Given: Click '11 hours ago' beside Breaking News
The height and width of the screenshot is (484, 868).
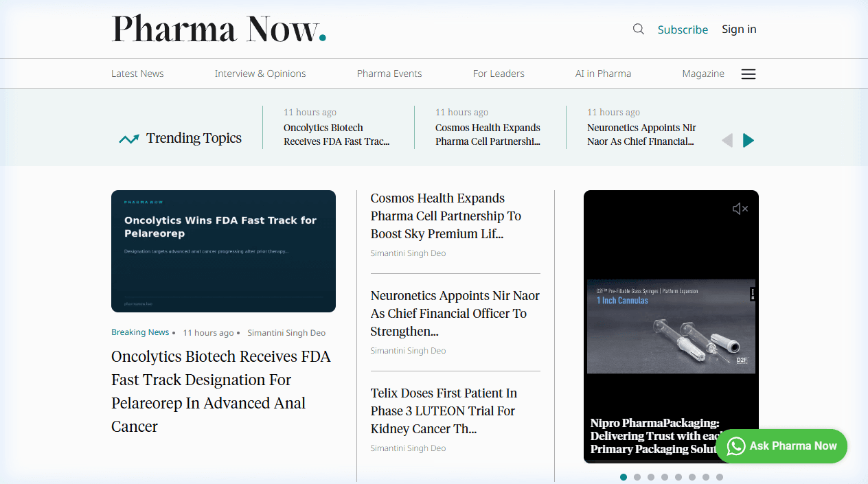Looking at the screenshot, I should tap(208, 333).
